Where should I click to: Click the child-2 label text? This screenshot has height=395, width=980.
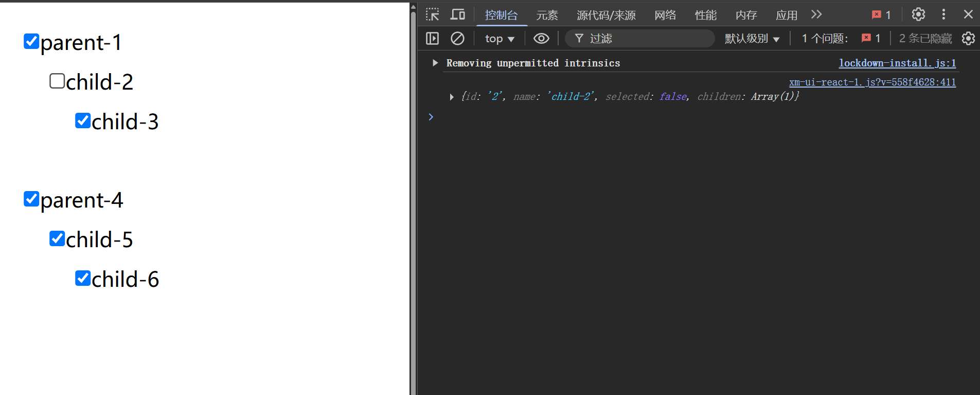99,82
